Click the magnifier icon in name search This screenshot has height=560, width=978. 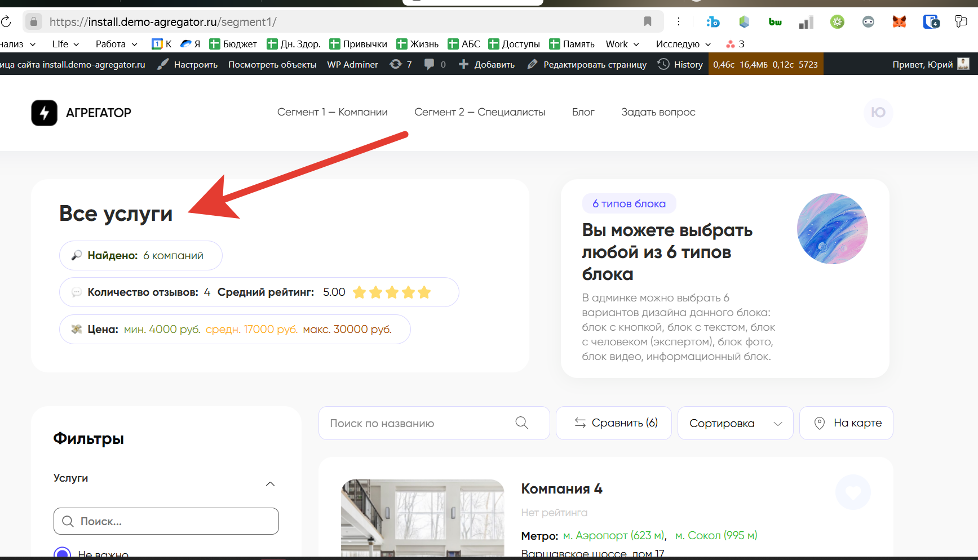point(521,423)
